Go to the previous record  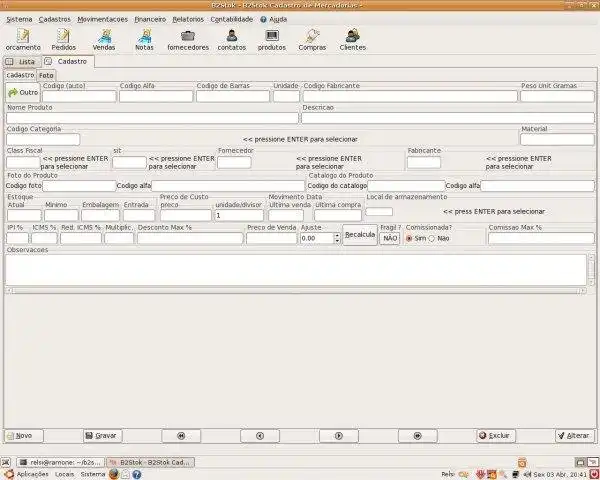pos(260,436)
